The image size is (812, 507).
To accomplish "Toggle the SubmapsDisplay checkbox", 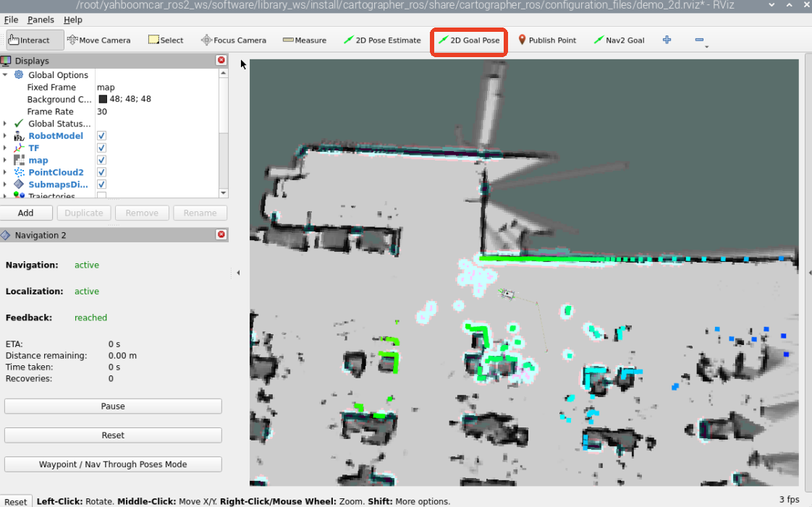I will 101,184.
